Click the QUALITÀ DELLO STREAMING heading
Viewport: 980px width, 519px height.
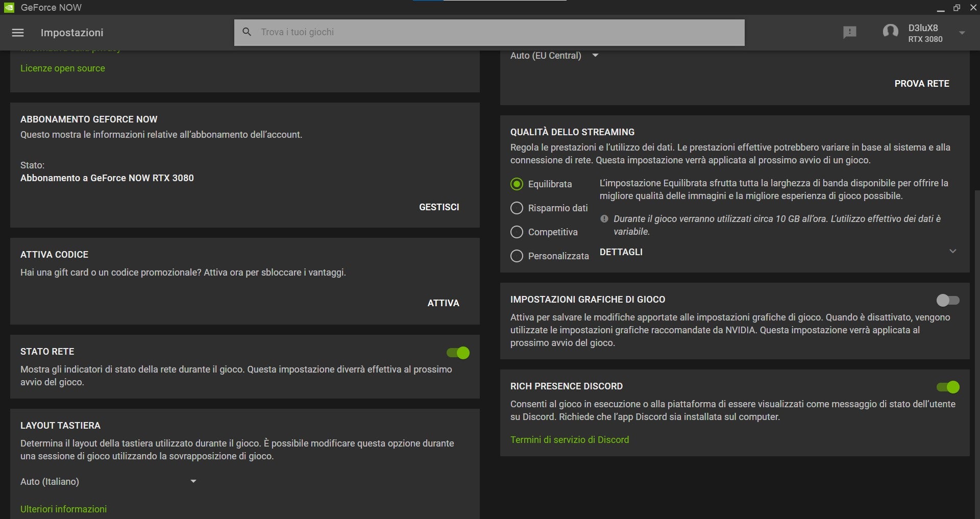pos(572,132)
